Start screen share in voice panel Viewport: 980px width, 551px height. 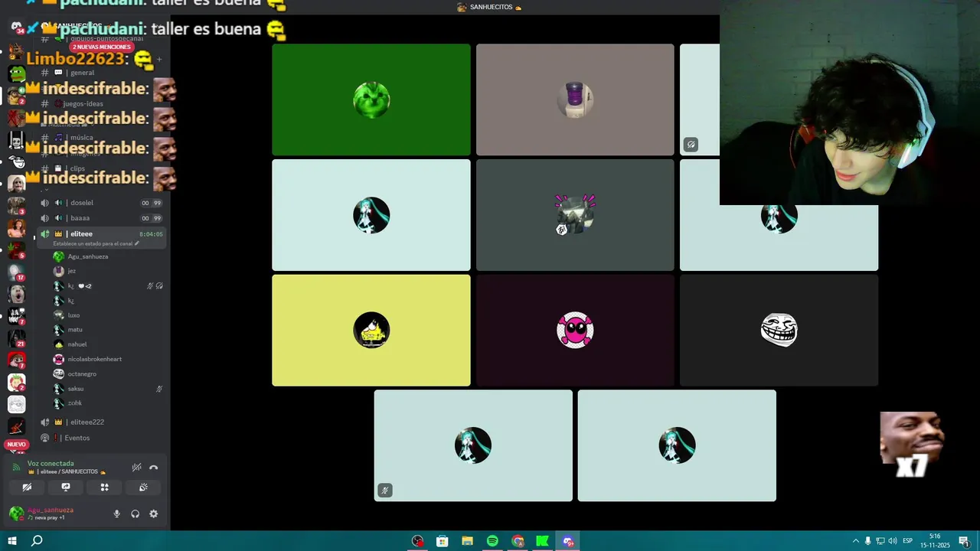(66, 487)
